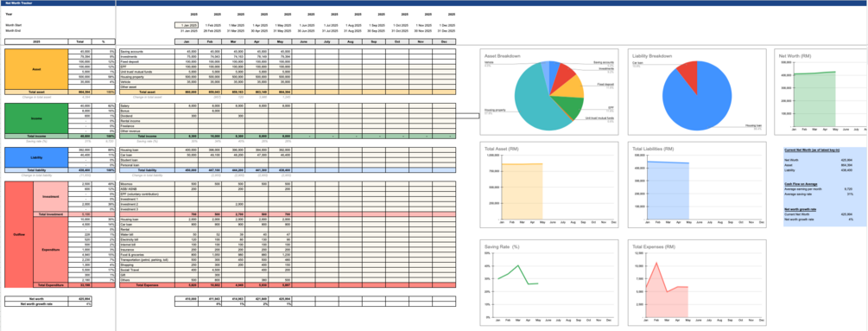
Task: Select the 1 Jan 2025 month start cell
Action: click(x=186, y=25)
